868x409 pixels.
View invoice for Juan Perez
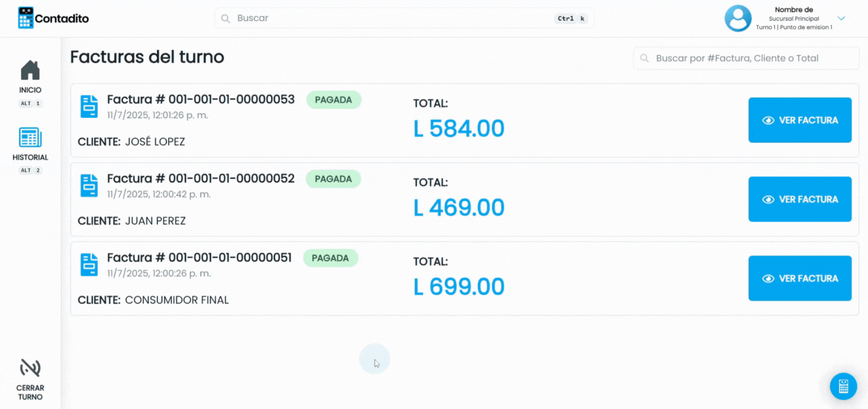(x=800, y=199)
